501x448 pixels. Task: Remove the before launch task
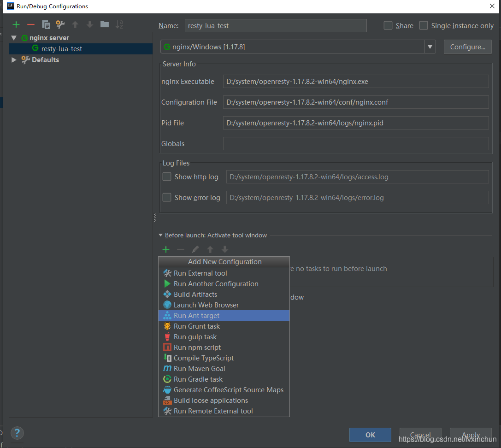[x=181, y=249]
